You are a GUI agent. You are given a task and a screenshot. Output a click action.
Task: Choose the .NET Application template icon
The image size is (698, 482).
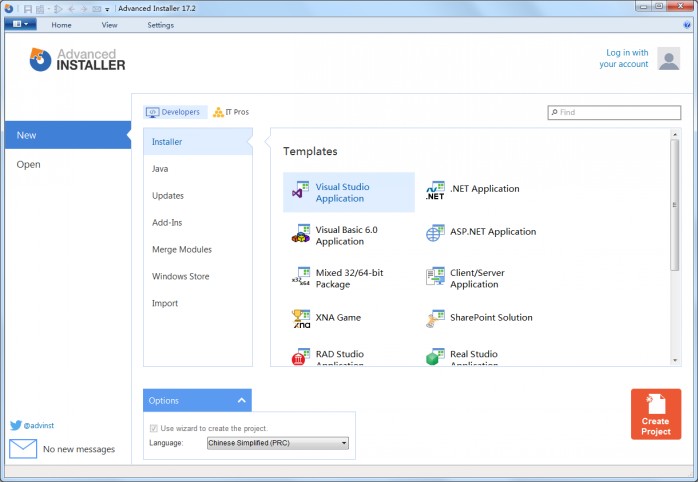pyautogui.click(x=435, y=190)
